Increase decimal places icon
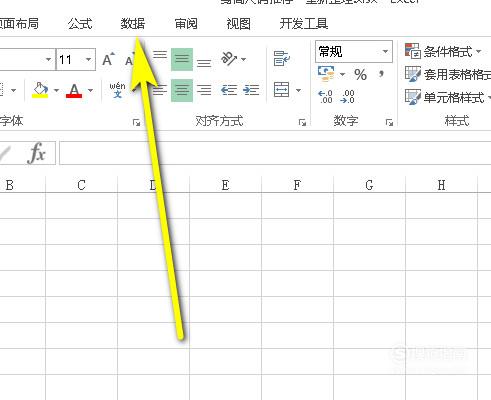491x400 pixels. pos(326,97)
